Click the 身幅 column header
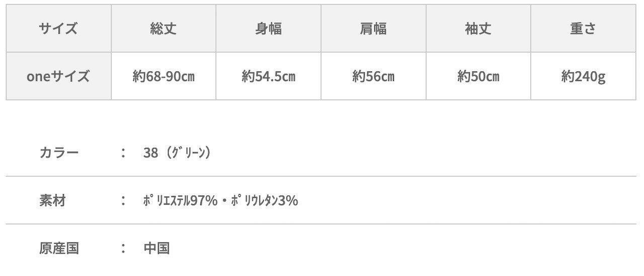This screenshot has width=644, height=276. pos(268,29)
